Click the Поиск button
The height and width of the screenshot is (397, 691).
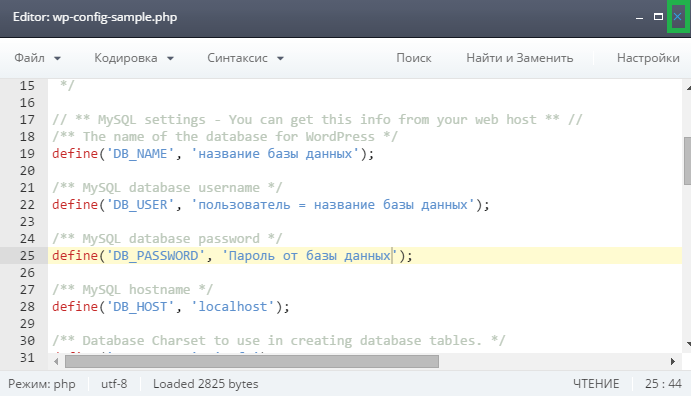pyautogui.click(x=414, y=58)
